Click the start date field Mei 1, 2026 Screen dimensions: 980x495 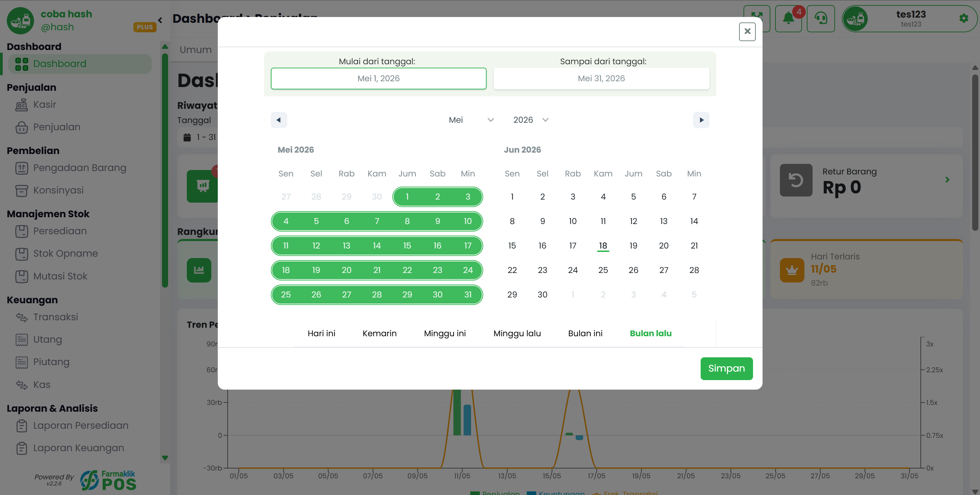coord(378,78)
